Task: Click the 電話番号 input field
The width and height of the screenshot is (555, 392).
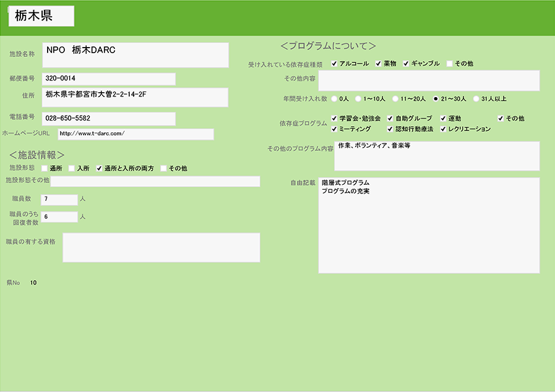Action: click(x=108, y=118)
